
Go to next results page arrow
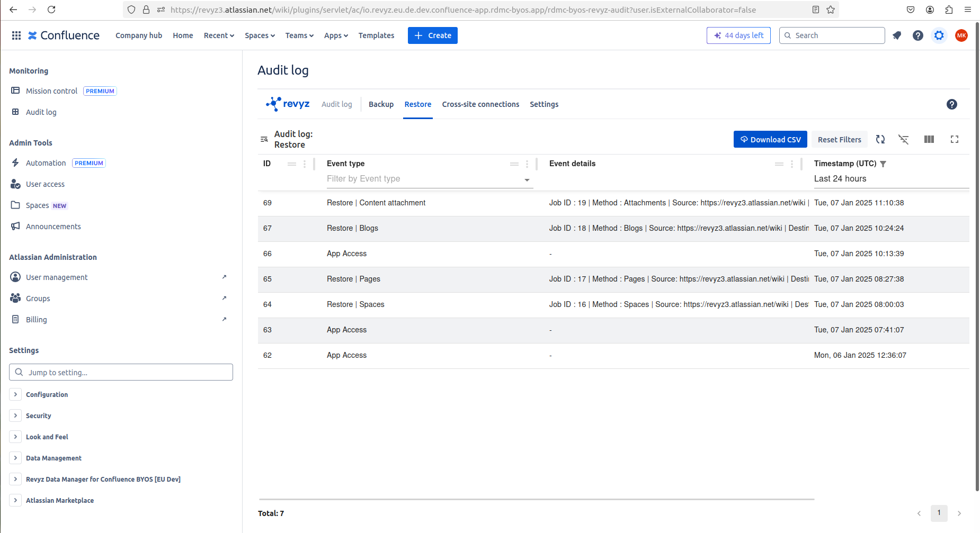click(959, 513)
